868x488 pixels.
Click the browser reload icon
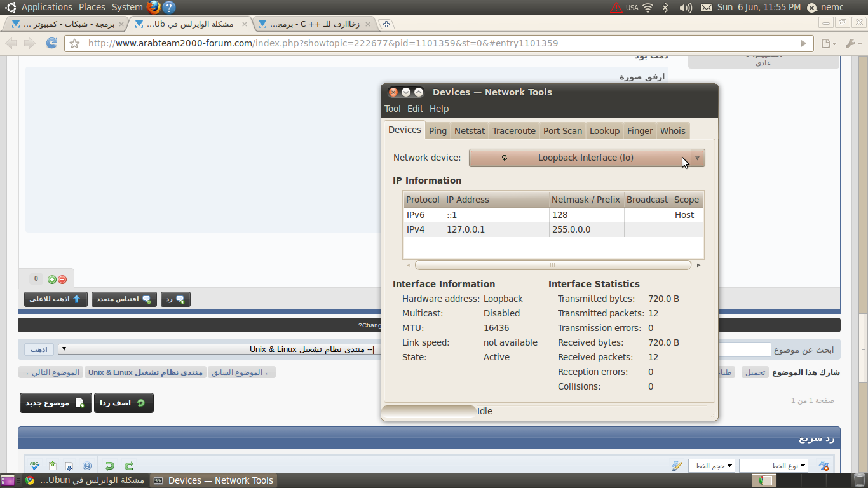pyautogui.click(x=52, y=43)
